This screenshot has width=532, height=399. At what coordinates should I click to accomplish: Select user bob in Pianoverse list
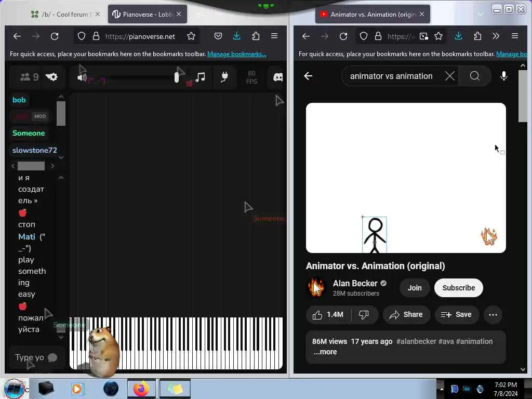19,100
